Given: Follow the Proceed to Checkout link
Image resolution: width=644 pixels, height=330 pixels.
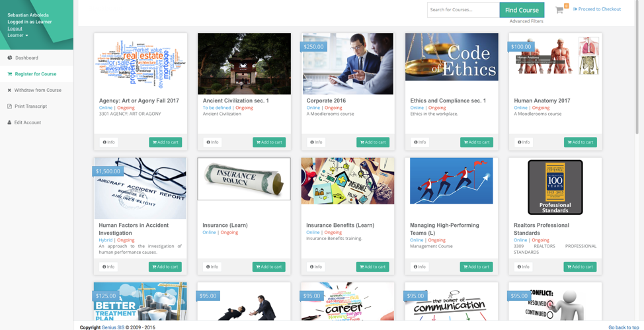Looking at the screenshot, I should (x=597, y=9).
